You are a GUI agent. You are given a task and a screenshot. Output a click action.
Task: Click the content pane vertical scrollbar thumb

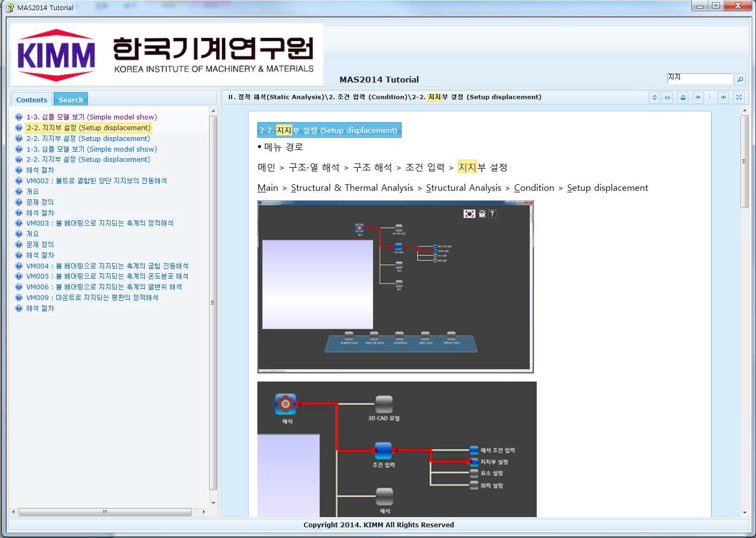point(744,161)
